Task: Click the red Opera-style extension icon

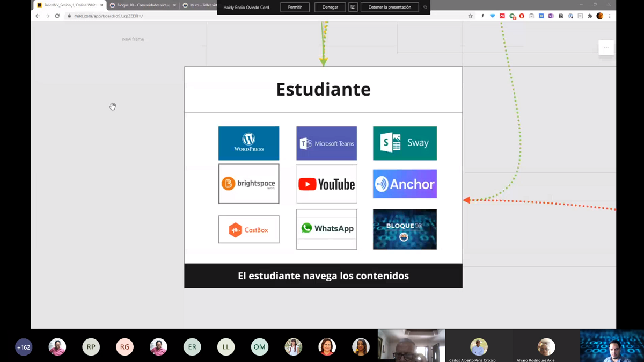Action: tap(522, 16)
